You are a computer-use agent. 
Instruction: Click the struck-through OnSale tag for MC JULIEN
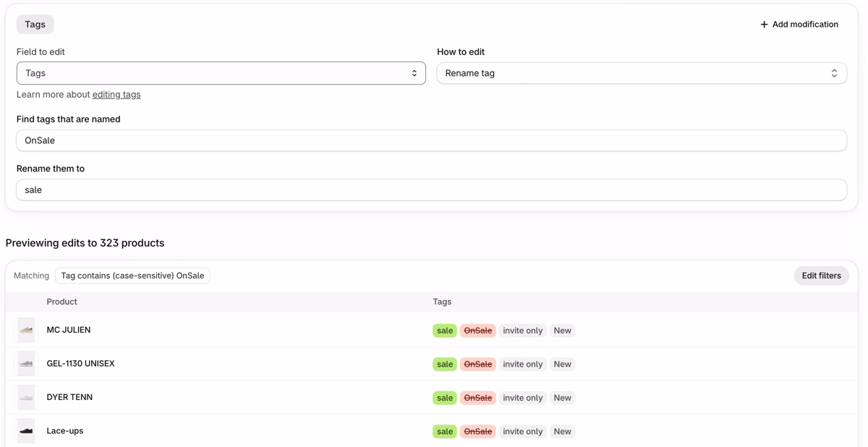pyautogui.click(x=478, y=331)
